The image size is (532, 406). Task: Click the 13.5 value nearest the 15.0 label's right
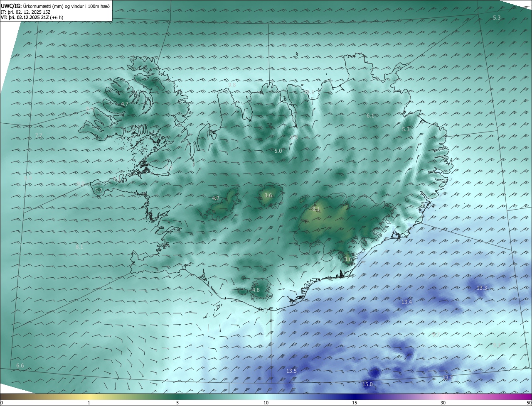[448, 378]
